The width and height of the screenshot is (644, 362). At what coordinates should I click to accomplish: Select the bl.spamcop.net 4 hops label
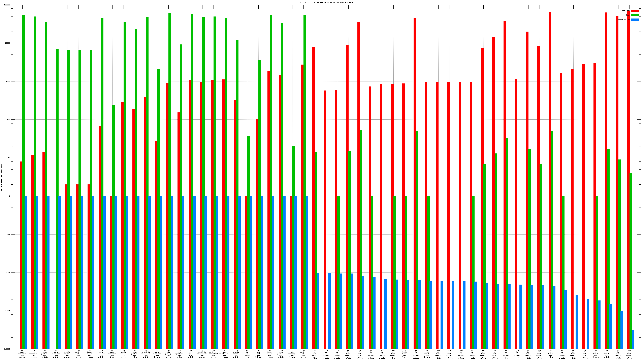click(292, 354)
